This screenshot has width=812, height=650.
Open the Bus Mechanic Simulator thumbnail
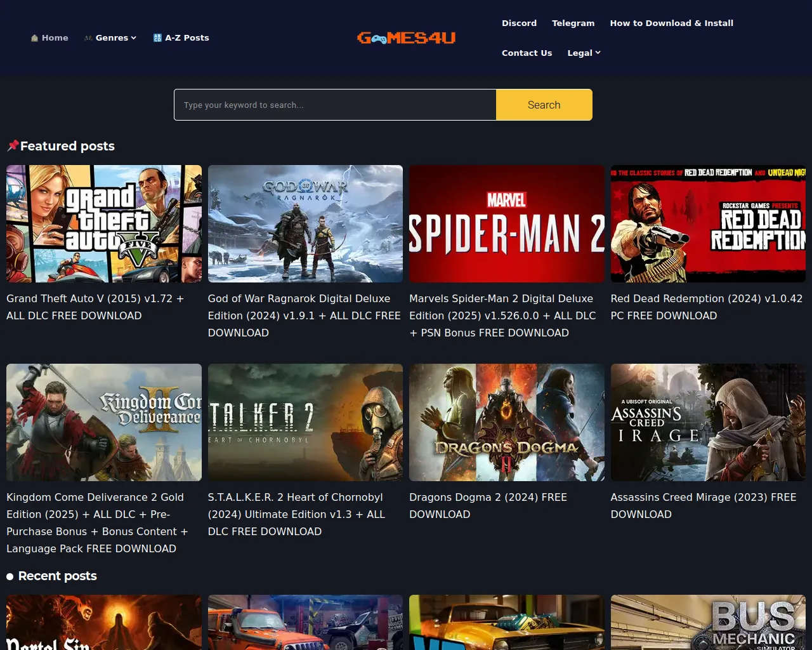708,622
